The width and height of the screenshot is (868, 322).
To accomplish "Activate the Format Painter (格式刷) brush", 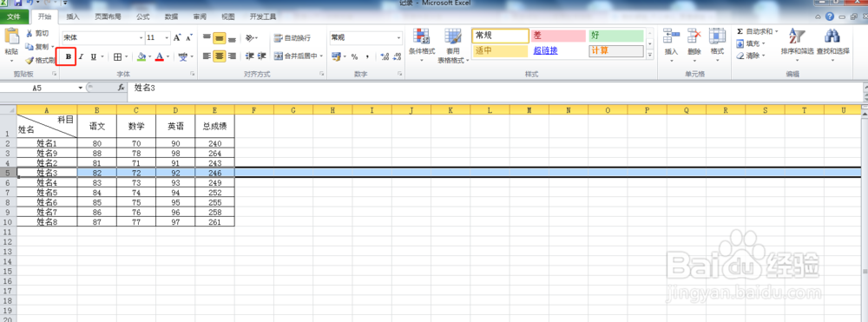I will coord(41,60).
